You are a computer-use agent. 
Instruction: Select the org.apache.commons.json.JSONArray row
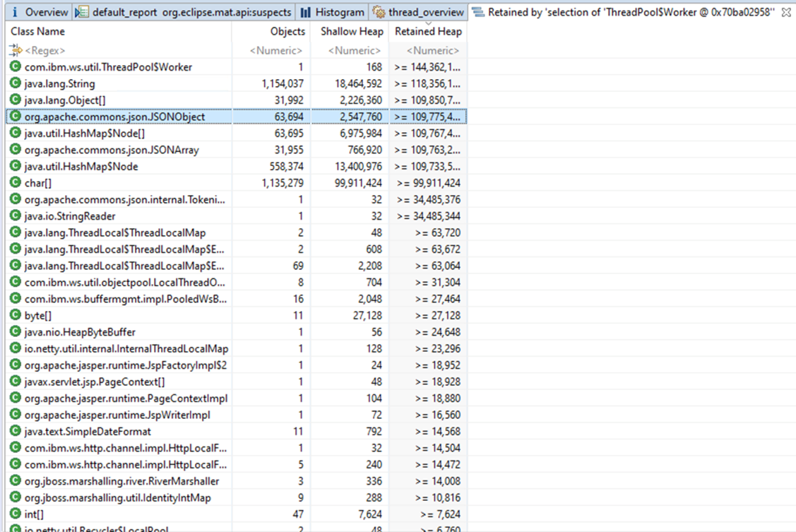(236, 150)
